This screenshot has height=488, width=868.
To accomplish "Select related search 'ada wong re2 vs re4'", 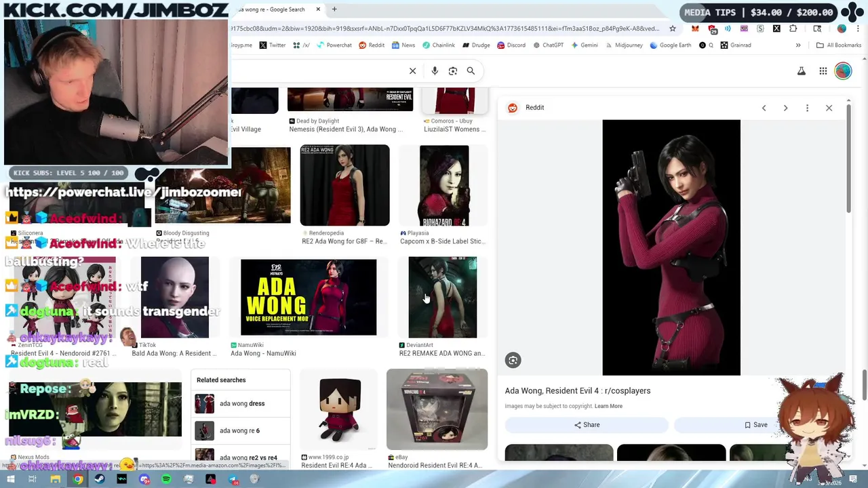I will [x=241, y=455].
